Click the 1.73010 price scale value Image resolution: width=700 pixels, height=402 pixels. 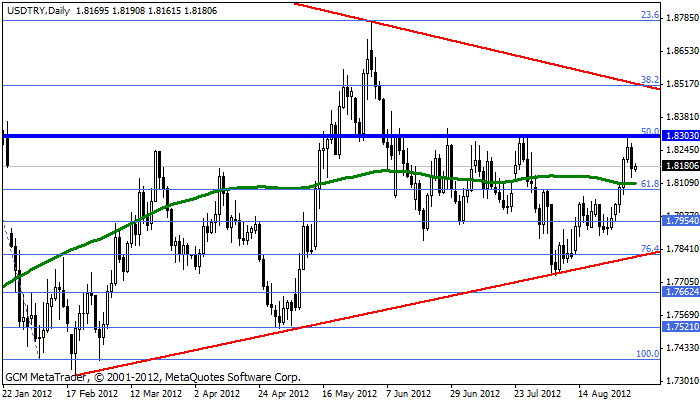click(x=681, y=381)
